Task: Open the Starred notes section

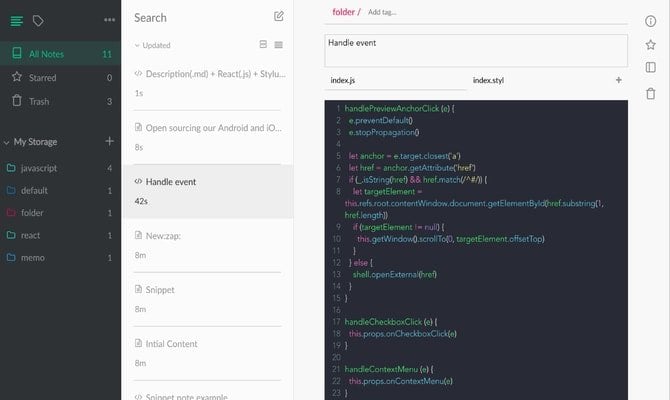Action: click(60, 77)
